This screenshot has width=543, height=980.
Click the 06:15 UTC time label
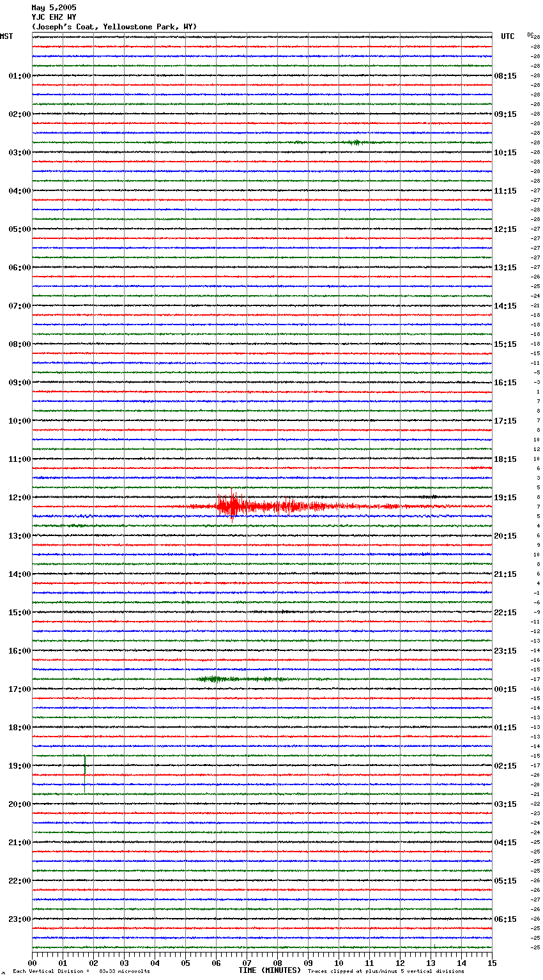click(505, 919)
